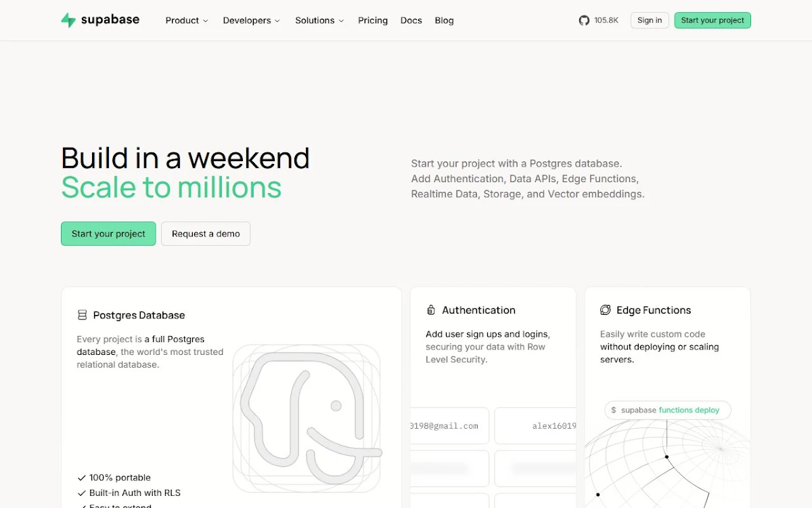Click the Authentication padlock icon
The image size is (812, 508).
pyautogui.click(x=431, y=310)
